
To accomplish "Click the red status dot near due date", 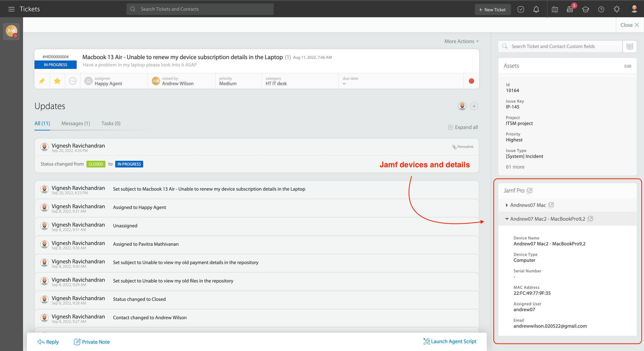I will (471, 81).
